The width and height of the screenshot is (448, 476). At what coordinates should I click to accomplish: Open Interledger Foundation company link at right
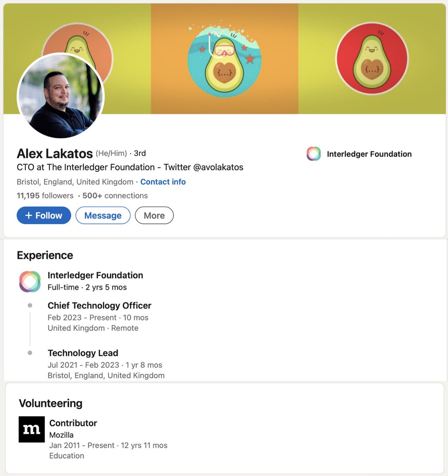[x=369, y=154]
